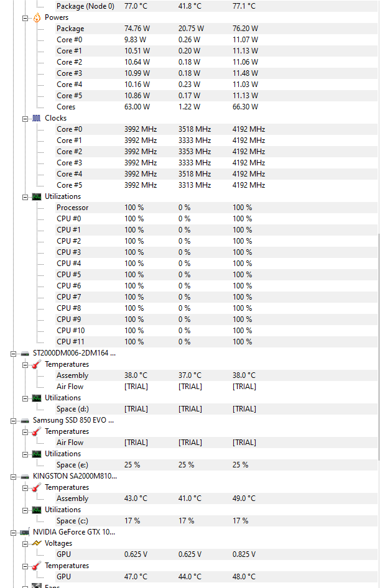Click the Clocks chip icon
Viewport: 380px width, 588px height.
click(x=37, y=118)
